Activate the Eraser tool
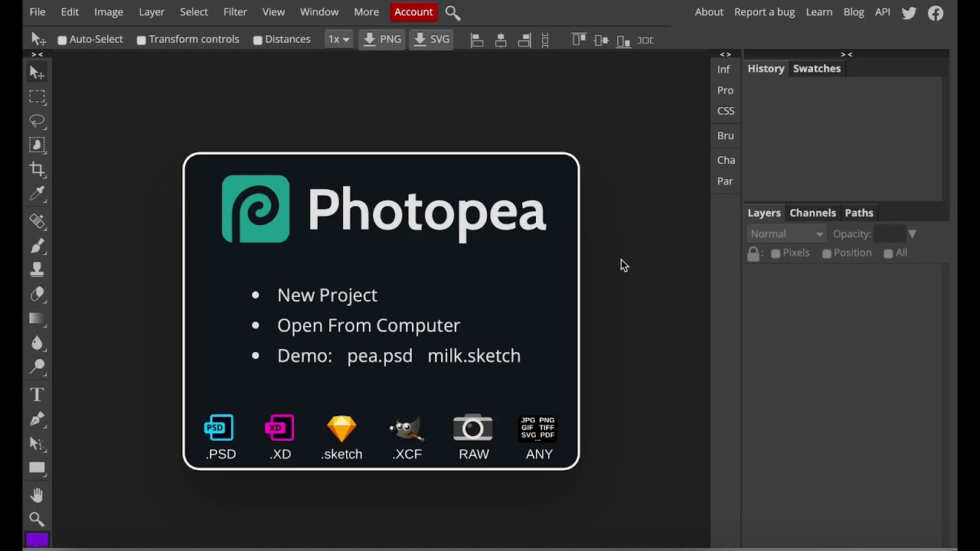The height and width of the screenshot is (551, 980). click(x=37, y=294)
